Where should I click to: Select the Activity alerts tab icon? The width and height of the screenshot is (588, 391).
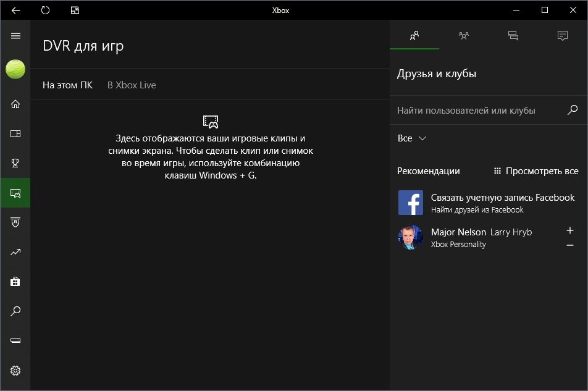tap(563, 36)
